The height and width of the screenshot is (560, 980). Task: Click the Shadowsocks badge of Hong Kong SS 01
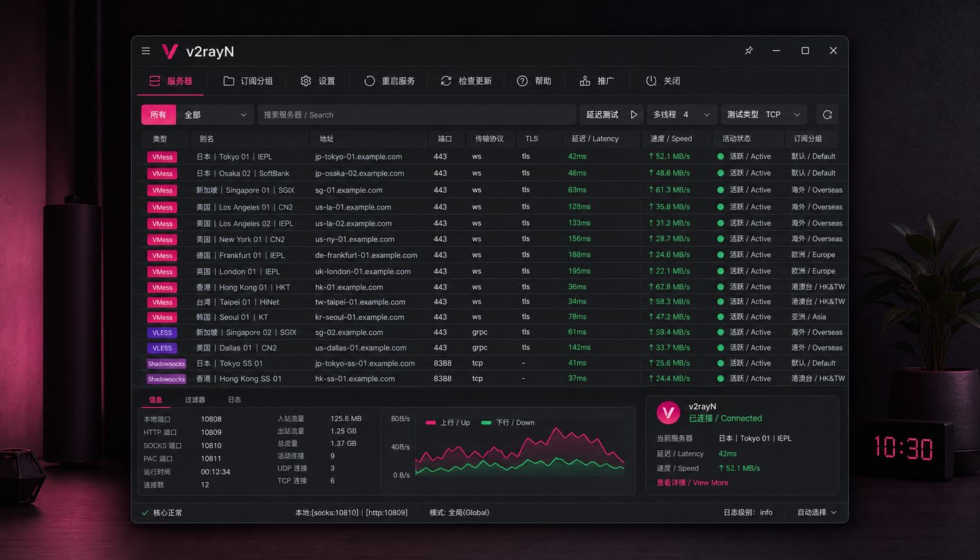pyautogui.click(x=167, y=379)
